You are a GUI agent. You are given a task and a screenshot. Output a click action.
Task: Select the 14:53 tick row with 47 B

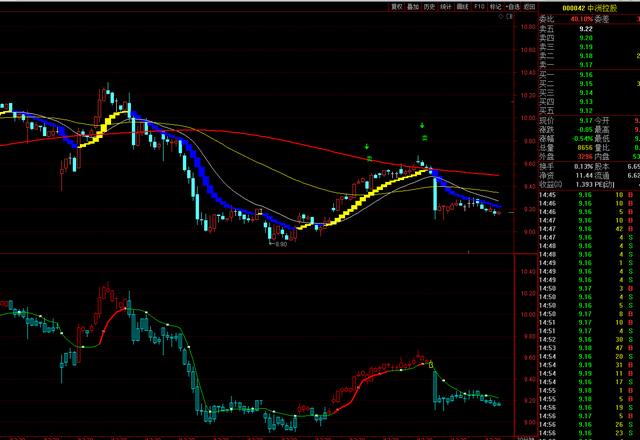pos(588,348)
